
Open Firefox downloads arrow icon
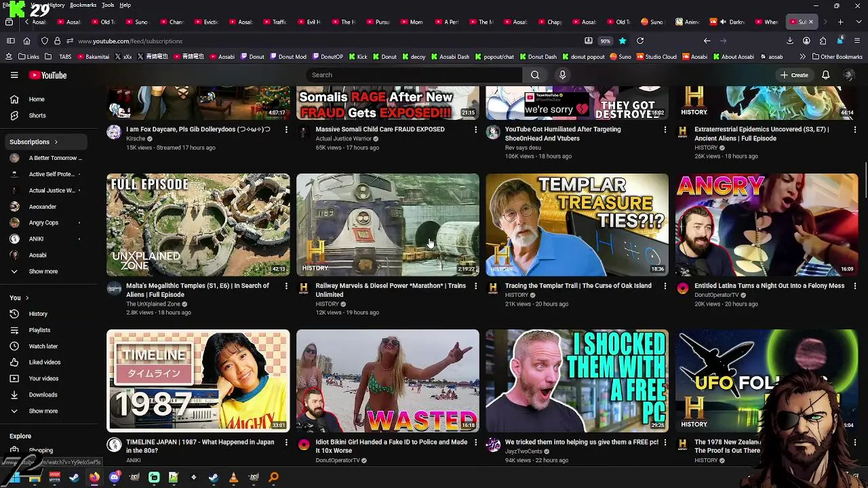pos(790,41)
